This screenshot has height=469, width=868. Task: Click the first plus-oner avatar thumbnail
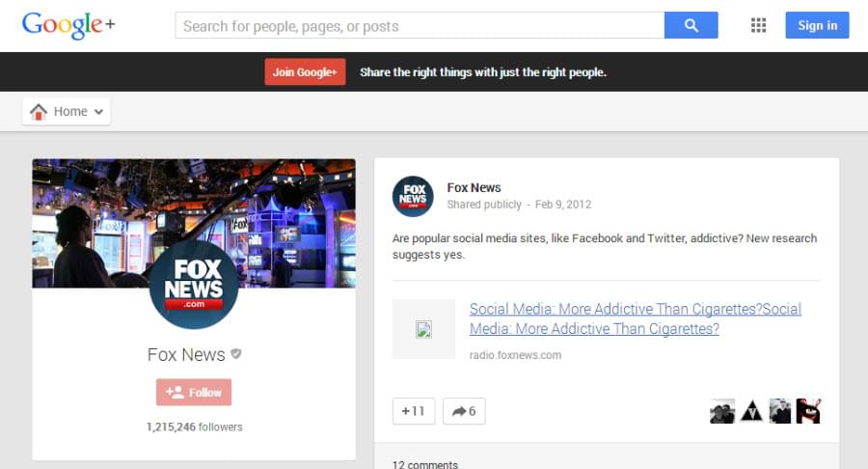(x=722, y=411)
